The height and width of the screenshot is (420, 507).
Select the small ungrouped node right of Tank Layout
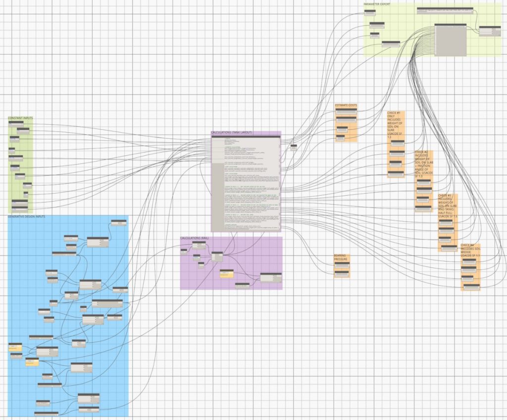click(x=294, y=146)
